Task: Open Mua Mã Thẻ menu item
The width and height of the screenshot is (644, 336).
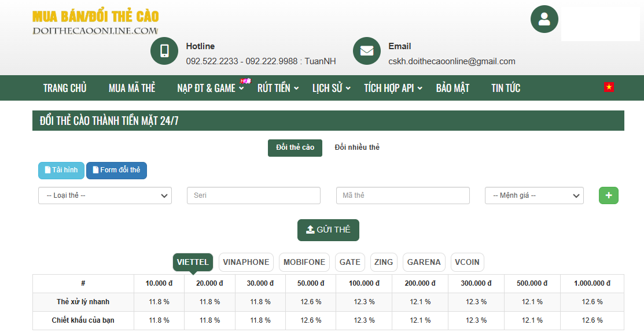Action: coord(132,88)
